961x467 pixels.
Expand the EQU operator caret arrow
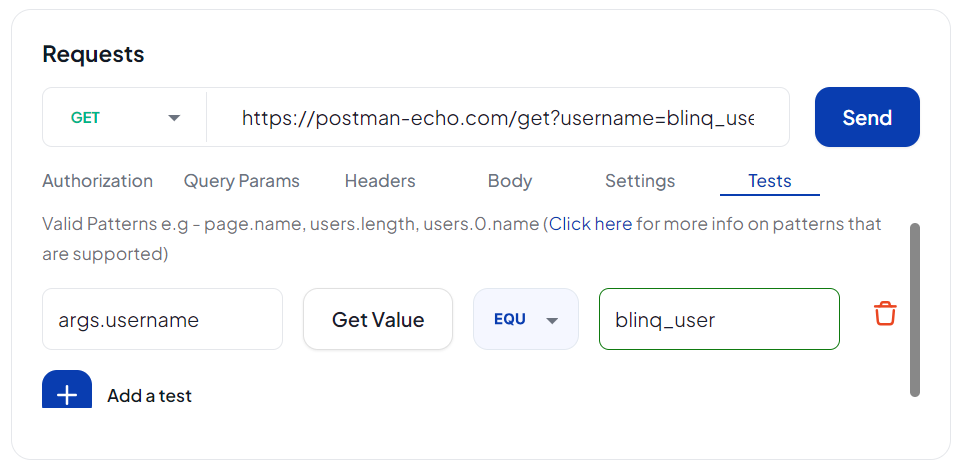(552, 320)
